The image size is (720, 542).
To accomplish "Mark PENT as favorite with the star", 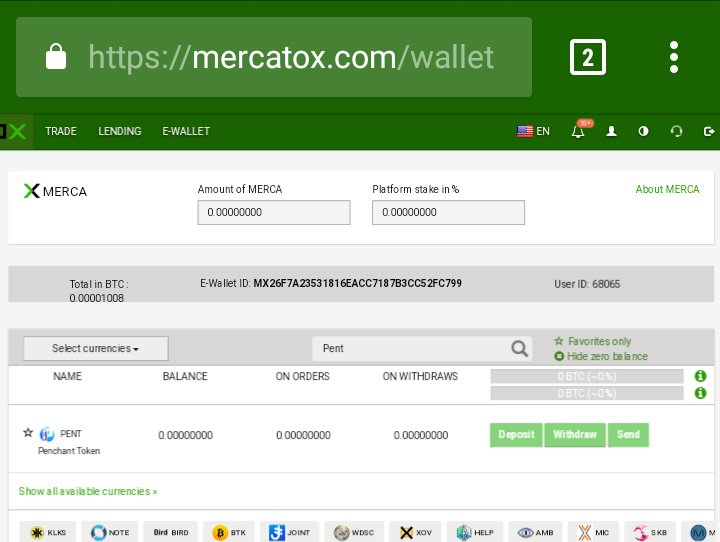I will click(x=28, y=433).
